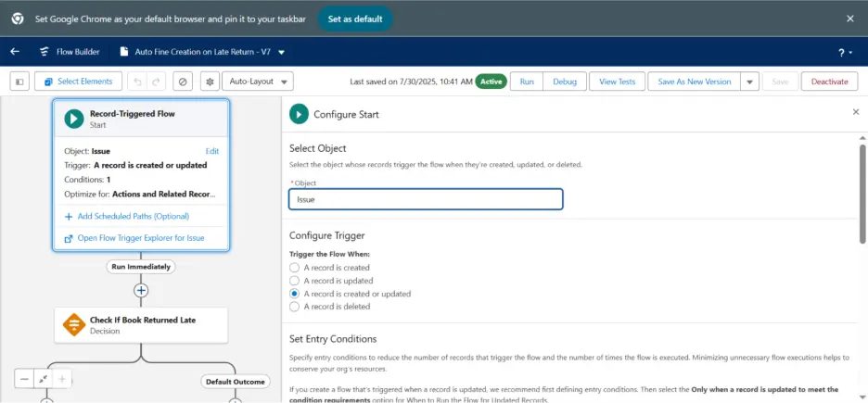Select 'A record is created' radio option
The height and width of the screenshot is (403, 868).
295,267
